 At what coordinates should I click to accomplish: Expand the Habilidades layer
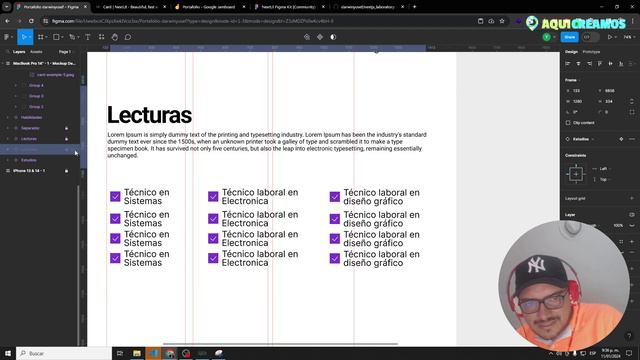tap(8, 118)
